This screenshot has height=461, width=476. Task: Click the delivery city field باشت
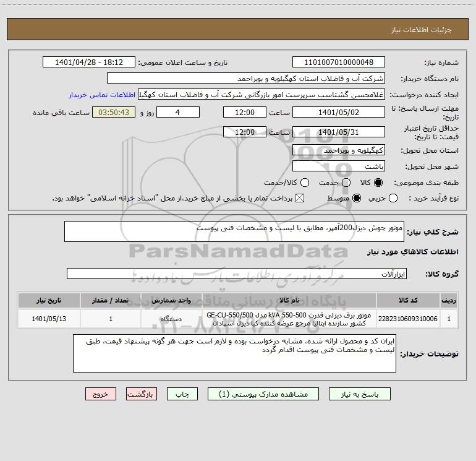coord(339,166)
